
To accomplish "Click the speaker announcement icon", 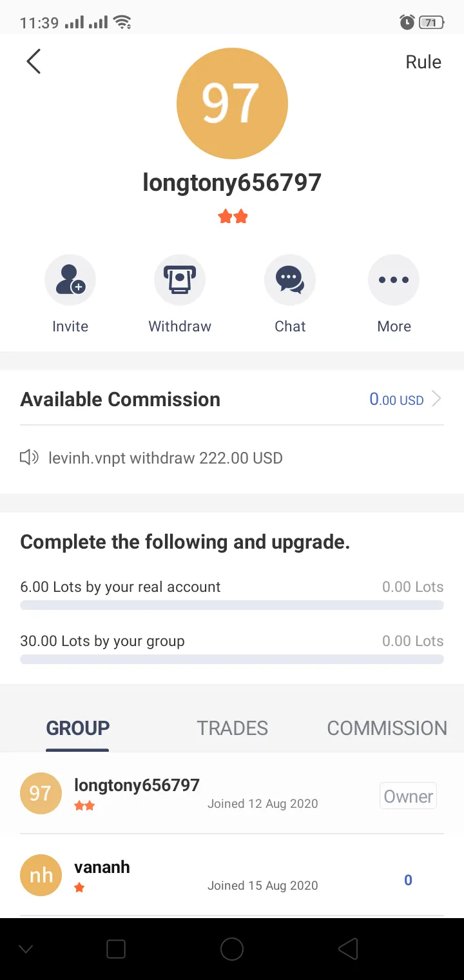I will [x=29, y=458].
